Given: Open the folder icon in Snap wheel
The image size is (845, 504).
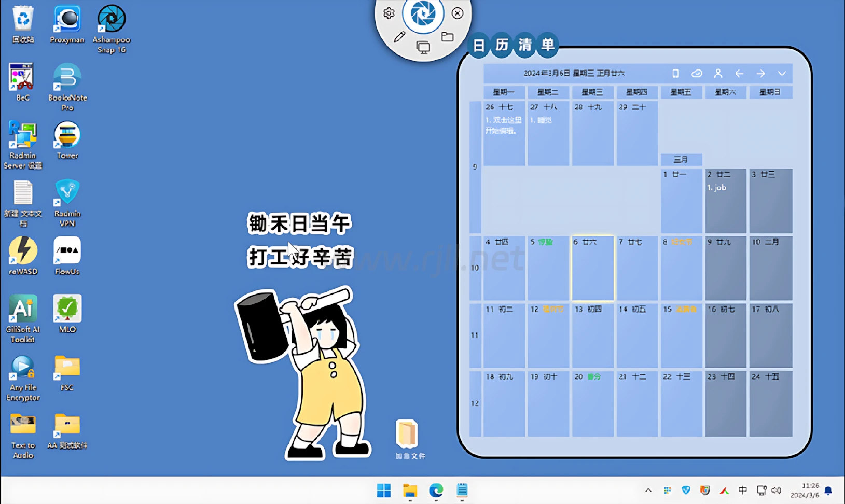Looking at the screenshot, I should (447, 37).
